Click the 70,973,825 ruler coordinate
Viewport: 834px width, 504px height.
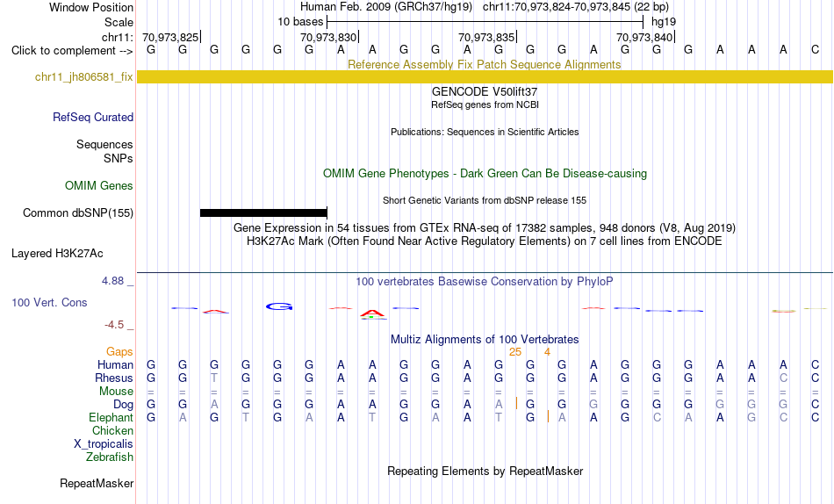[x=170, y=37]
